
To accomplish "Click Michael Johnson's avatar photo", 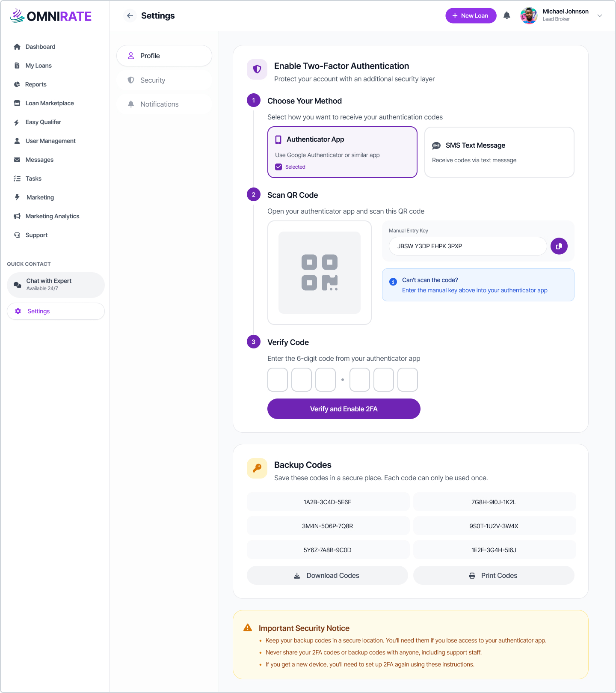I will (529, 16).
